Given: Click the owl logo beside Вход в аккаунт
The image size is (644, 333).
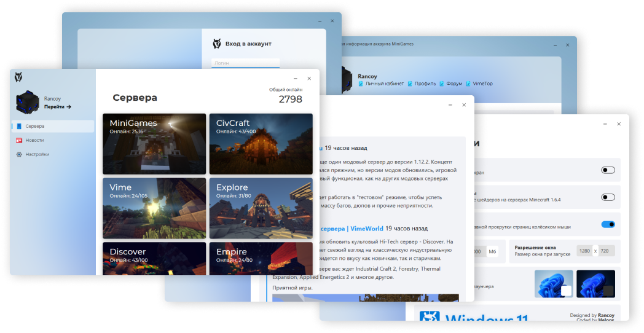Looking at the screenshot, I should [216, 44].
